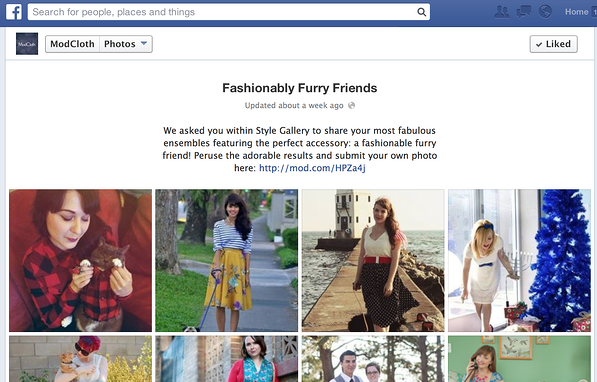The width and height of the screenshot is (597, 382).
Task: Open photo with the blue Christmas tree
Action: [x=519, y=261]
